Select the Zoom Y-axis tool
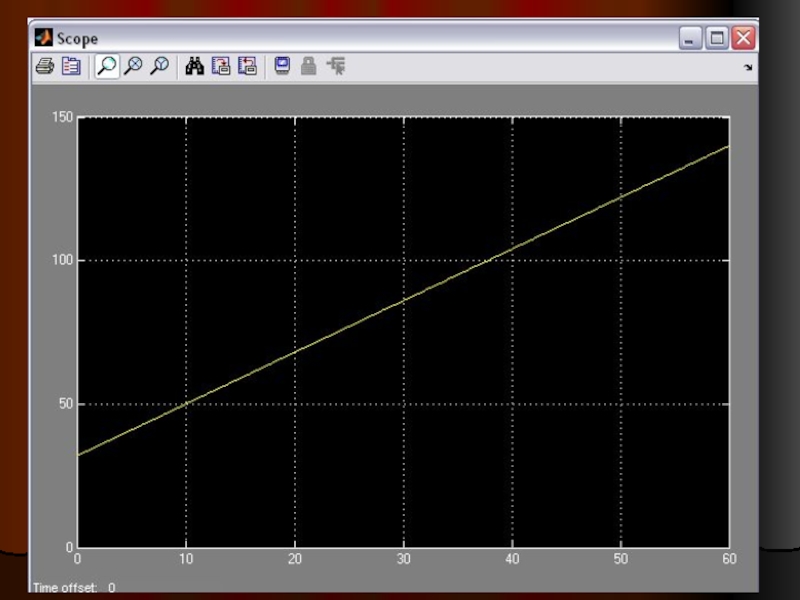 pyautogui.click(x=160, y=66)
